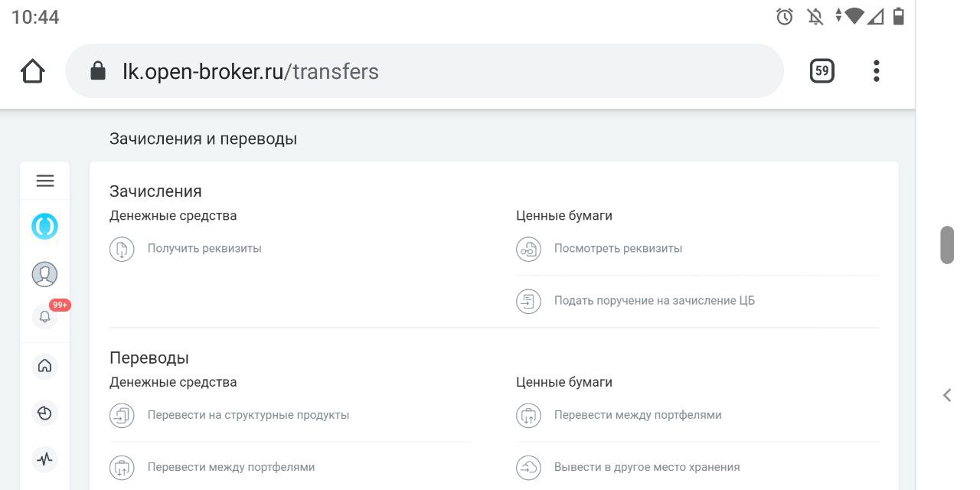Open Подать поручение на зачисление ЦБ
Viewport: 980px width, 490px height.
coord(655,300)
